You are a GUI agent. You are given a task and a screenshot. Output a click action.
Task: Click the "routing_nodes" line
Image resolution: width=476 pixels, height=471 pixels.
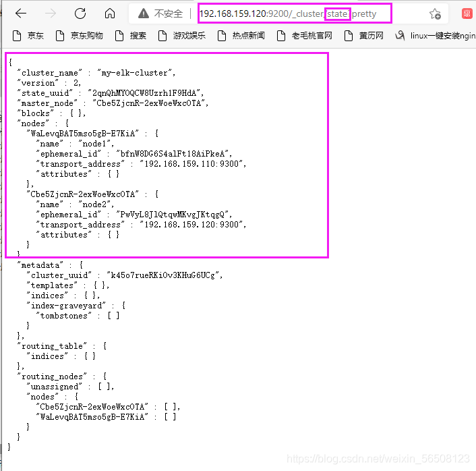point(62,377)
